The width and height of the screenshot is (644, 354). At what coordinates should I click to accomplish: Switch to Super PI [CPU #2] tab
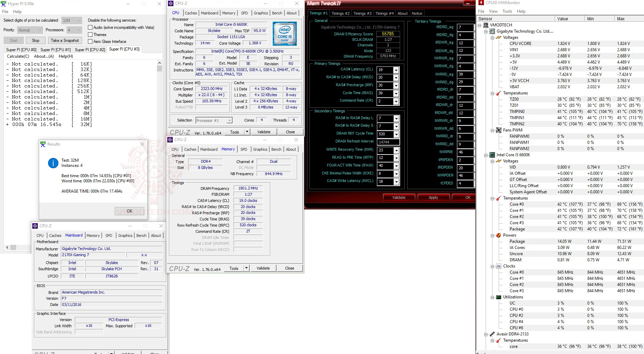(x=90, y=50)
